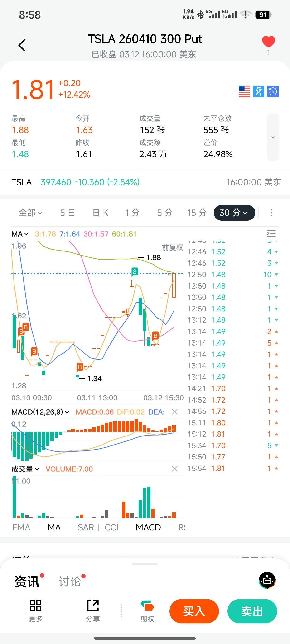Screen dimensions: 290x644
Task: Tap the US flag market icon
Action: [x=244, y=91]
